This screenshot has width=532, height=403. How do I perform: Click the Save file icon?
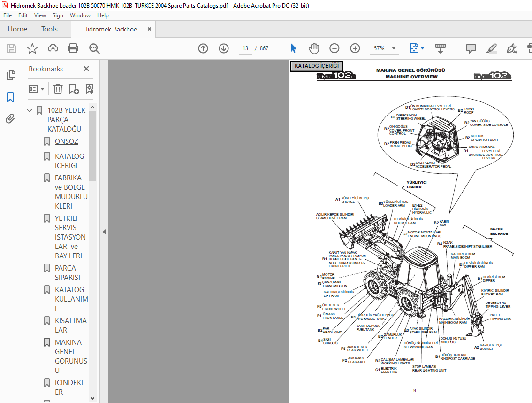coord(12,48)
